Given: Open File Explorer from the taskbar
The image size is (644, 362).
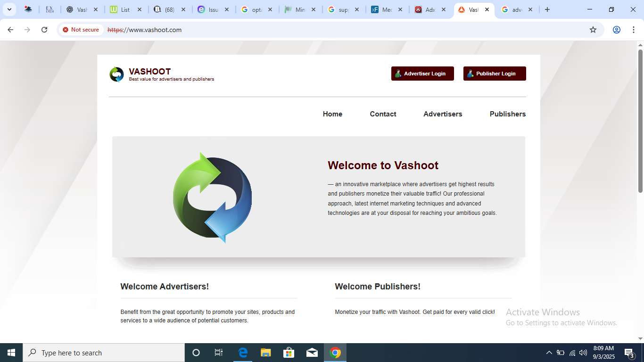Looking at the screenshot, I should pos(266,353).
